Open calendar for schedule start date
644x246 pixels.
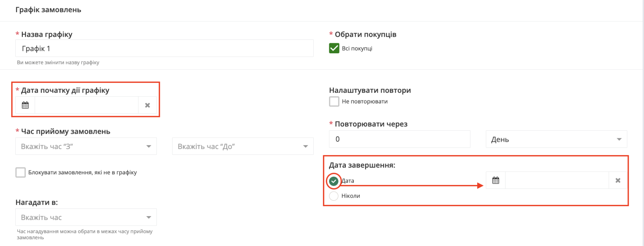(x=25, y=105)
